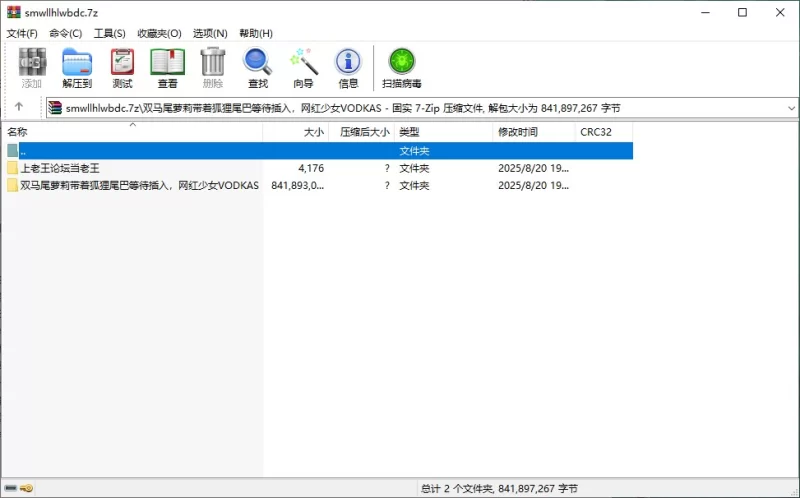800x498 pixels.
Task: Open the 命令(C) menu
Action: [x=65, y=33]
